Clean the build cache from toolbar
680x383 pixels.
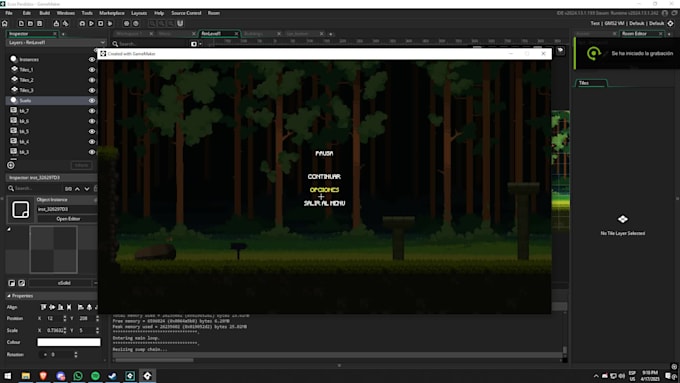(110, 23)
